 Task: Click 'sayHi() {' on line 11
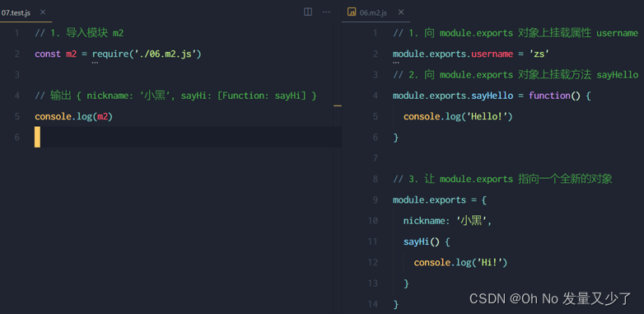(427, 241)
